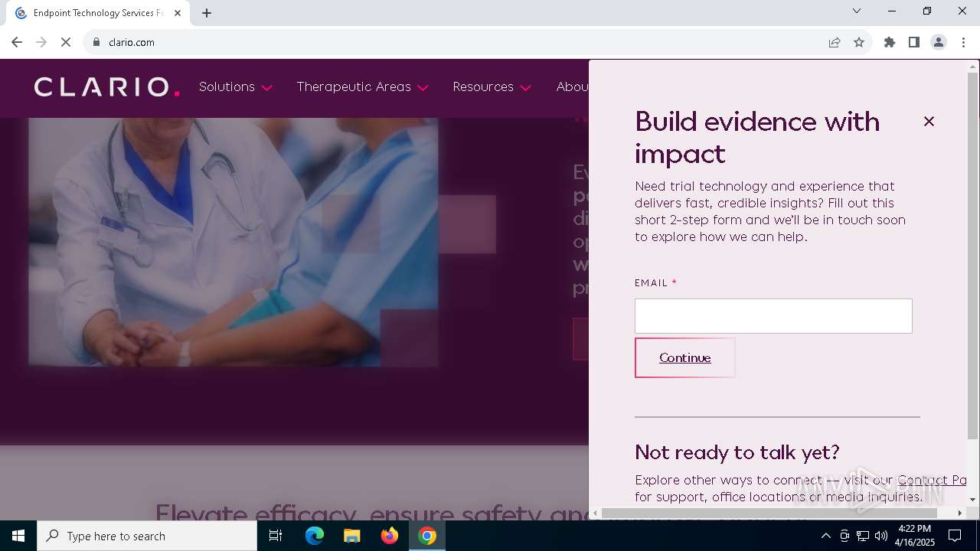Image resolution: width=980 pixels, height=551 pixels.
Task: Expand the Solutions menu
Action: click(x=235, y=87)
